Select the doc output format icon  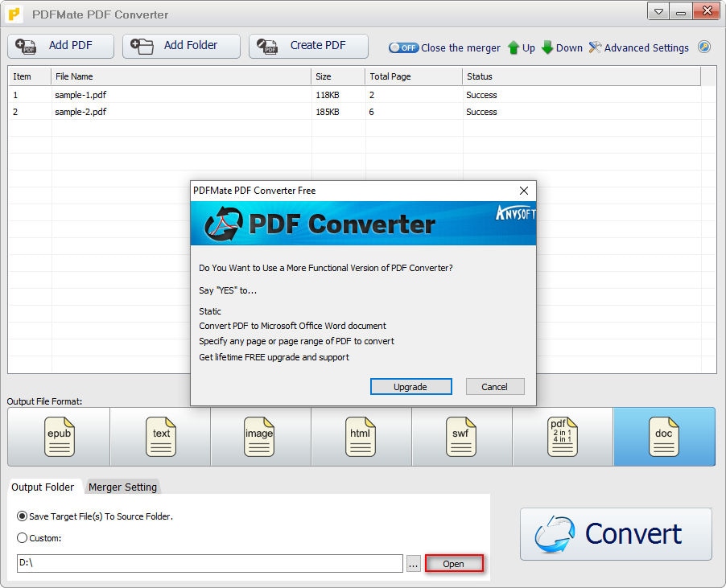pyautogui.click(x=663, y=437)
